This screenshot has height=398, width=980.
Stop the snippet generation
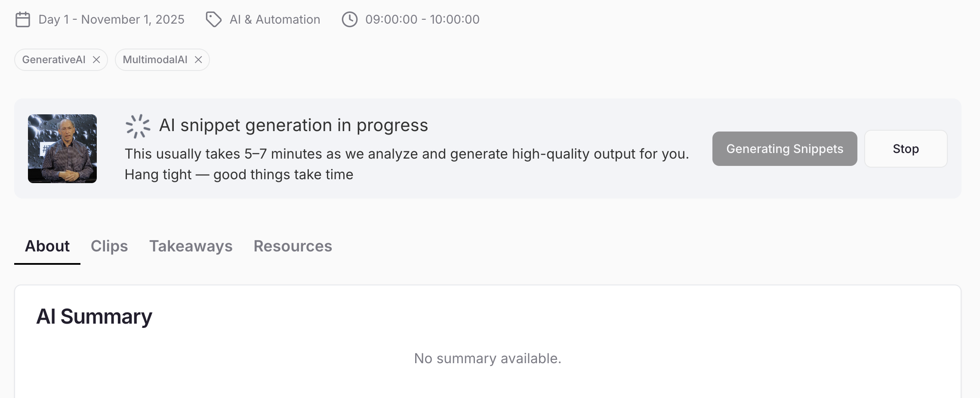click(906, 149)
